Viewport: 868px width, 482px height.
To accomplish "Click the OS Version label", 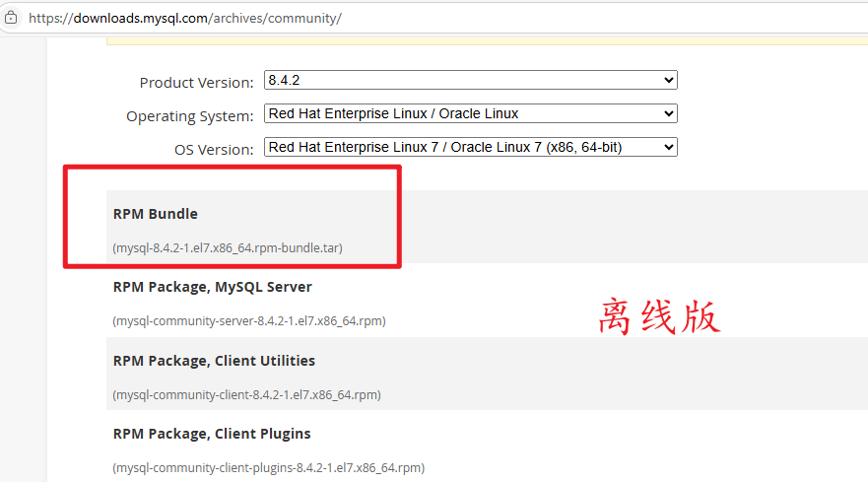I will (214, 150).
